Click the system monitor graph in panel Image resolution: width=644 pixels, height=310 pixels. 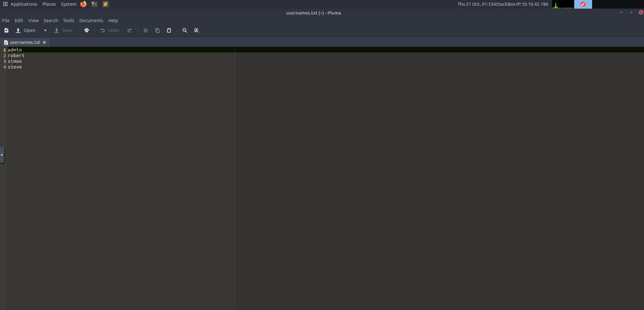point(563,4)
